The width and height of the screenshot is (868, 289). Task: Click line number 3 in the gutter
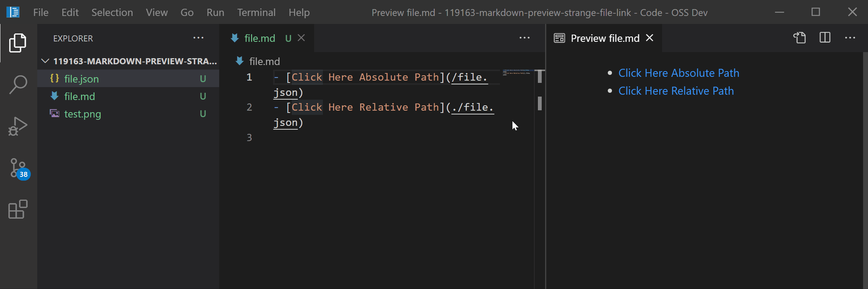tap(249, 137)
